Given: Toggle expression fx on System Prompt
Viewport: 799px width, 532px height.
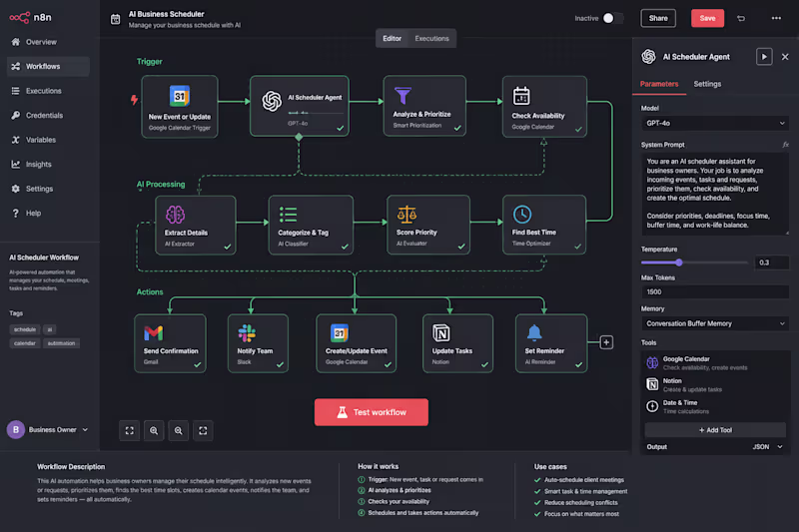Looking at the screenshot, I should click(785, 145).
